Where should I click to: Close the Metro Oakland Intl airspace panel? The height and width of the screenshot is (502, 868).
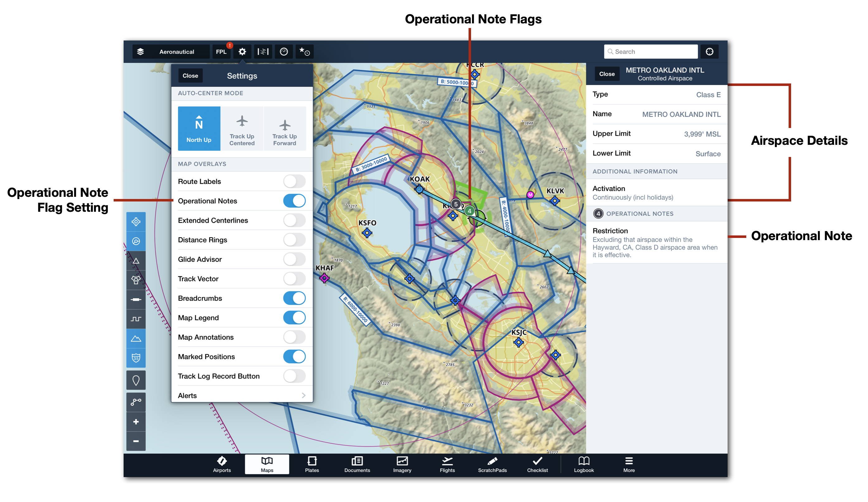tap(606, 74)
